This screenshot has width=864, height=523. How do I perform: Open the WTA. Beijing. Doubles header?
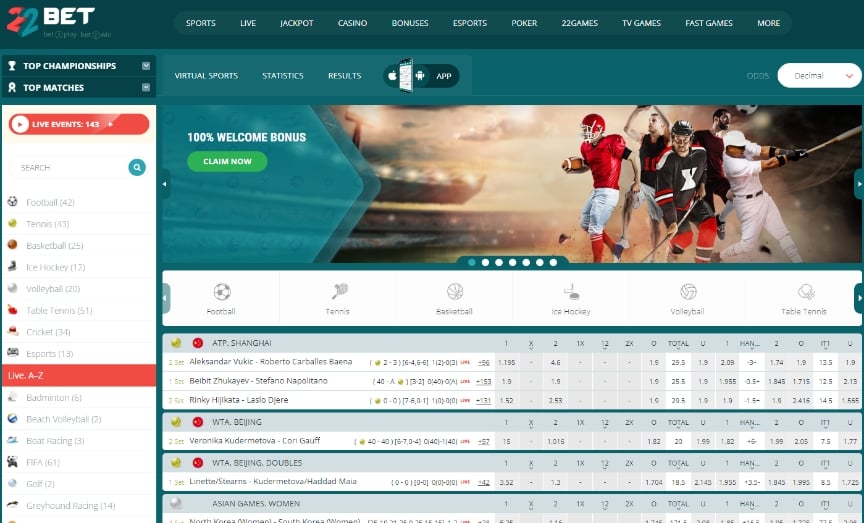pos(257,463)
